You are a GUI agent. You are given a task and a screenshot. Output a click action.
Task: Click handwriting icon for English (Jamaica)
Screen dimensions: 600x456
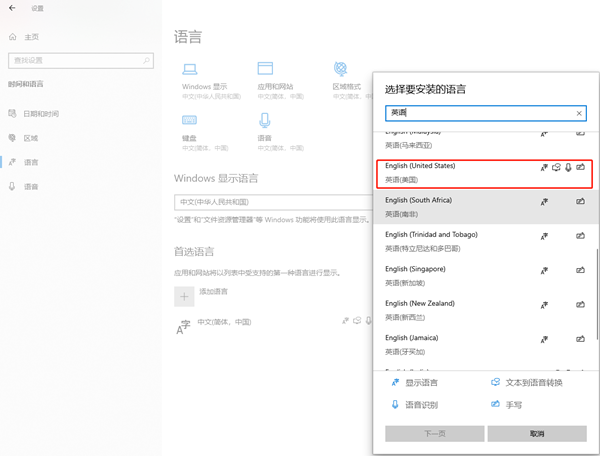580,339
